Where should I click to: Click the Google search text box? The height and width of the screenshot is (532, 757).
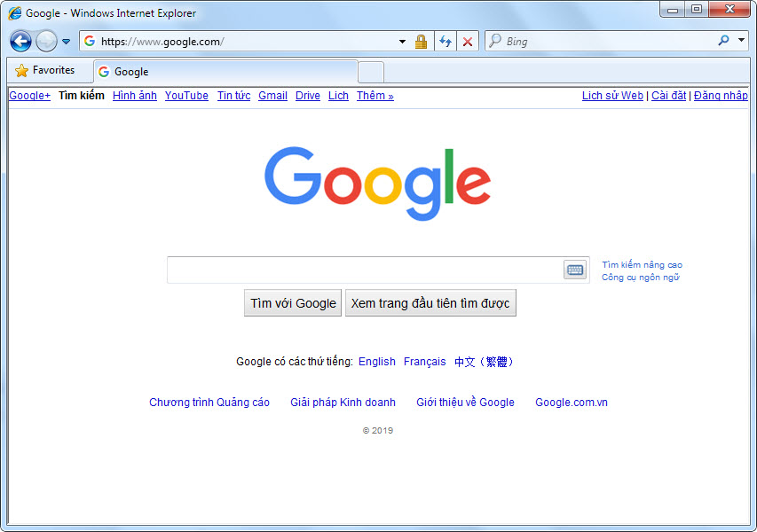coord(365,270)
